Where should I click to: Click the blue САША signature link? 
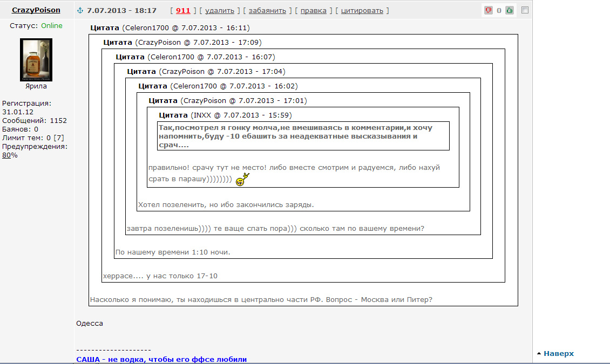(161, 359)
